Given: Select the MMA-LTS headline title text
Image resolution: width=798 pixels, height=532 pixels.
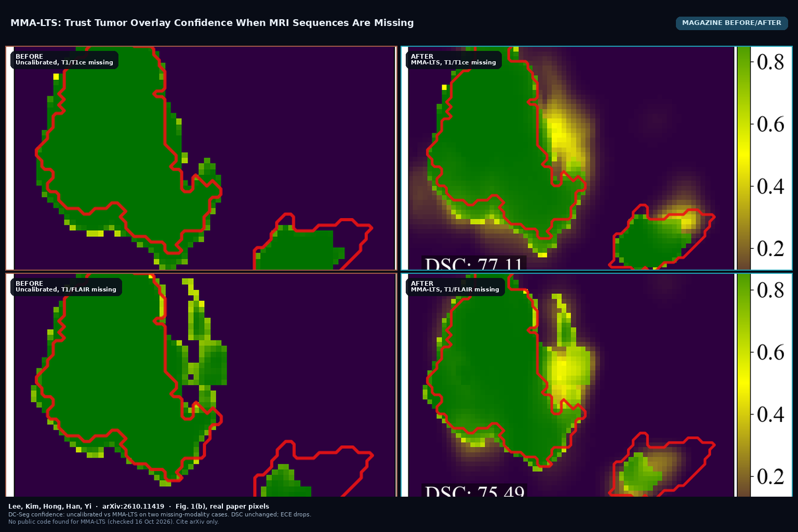Looking at the screenshot, I should point(212,23).
